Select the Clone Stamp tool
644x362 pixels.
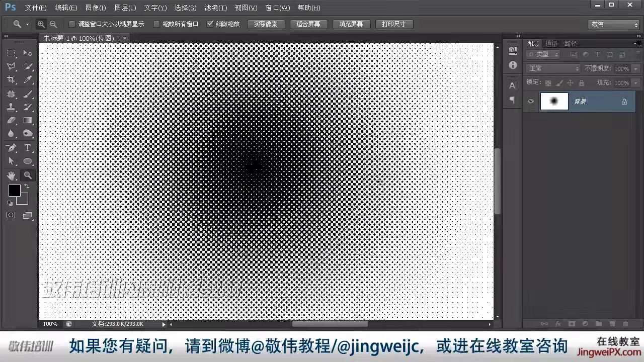pyautogui.click(x=11, y=107)
